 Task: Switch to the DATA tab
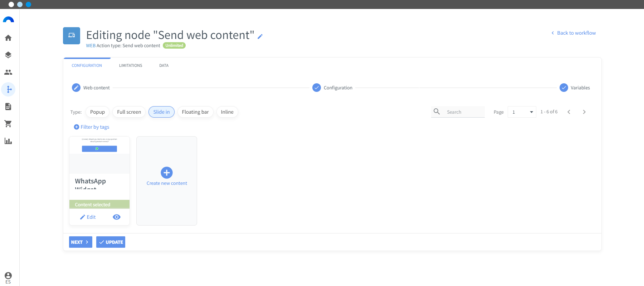[164, 65]
